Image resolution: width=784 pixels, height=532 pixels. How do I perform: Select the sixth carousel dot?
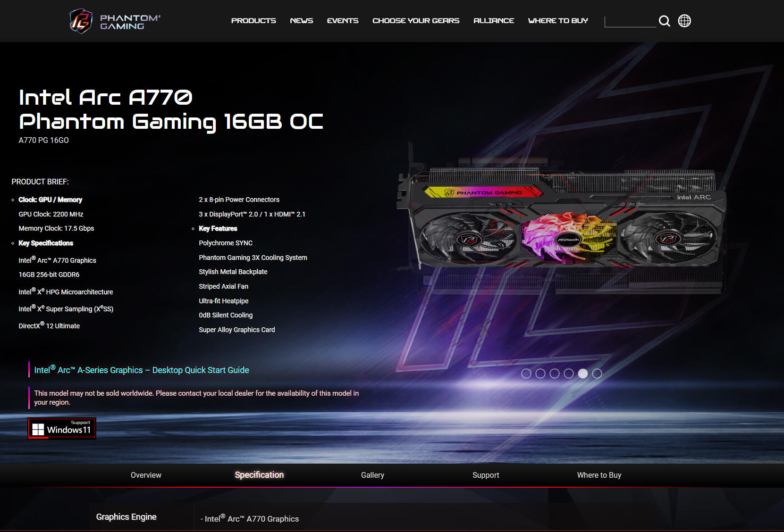tap(597, 374)
